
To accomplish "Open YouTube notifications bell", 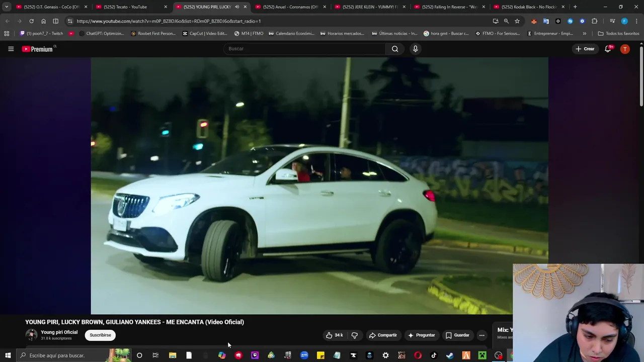I will (x=608, y=49).
